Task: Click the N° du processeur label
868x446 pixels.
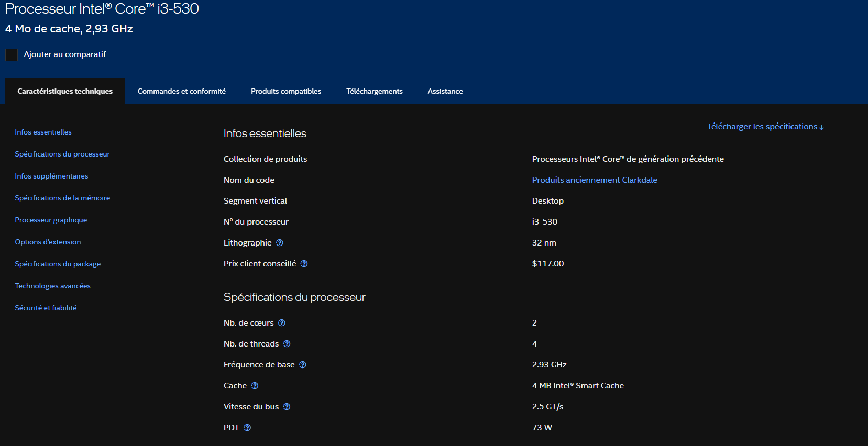Action: [256, 222]
